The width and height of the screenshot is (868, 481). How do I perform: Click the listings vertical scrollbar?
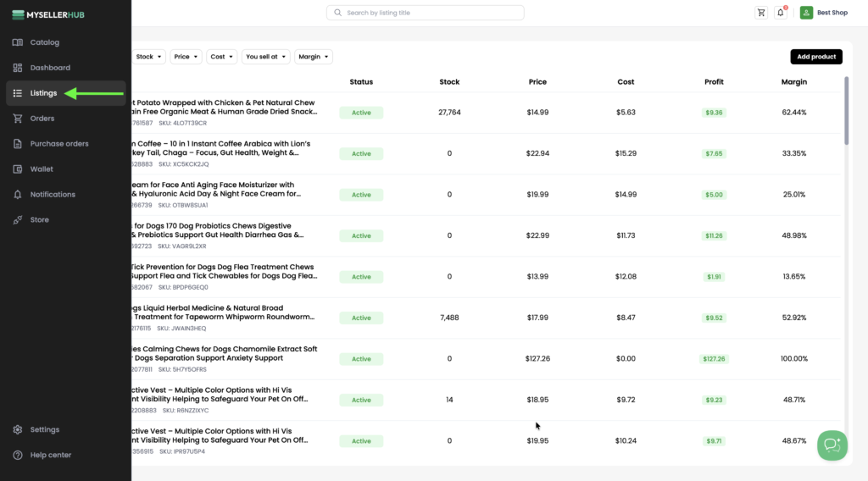(847, 111)
